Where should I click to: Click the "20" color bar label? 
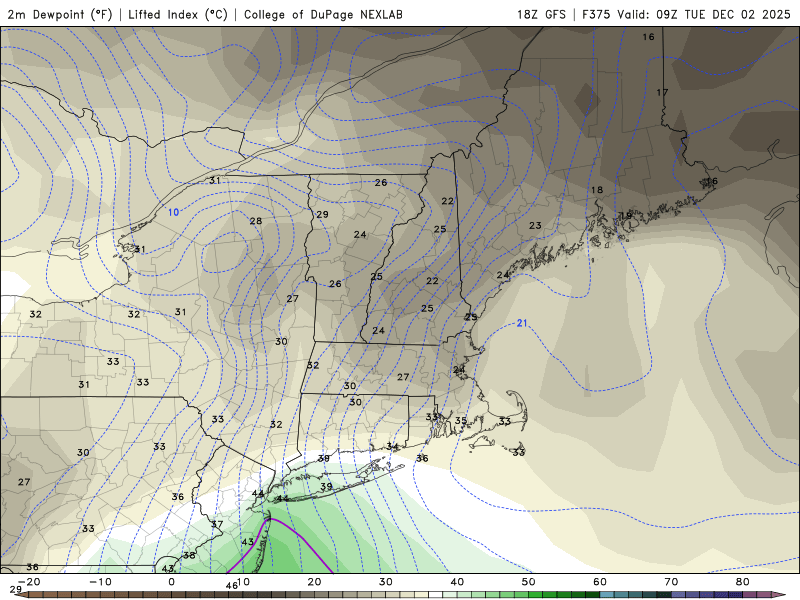314,582
